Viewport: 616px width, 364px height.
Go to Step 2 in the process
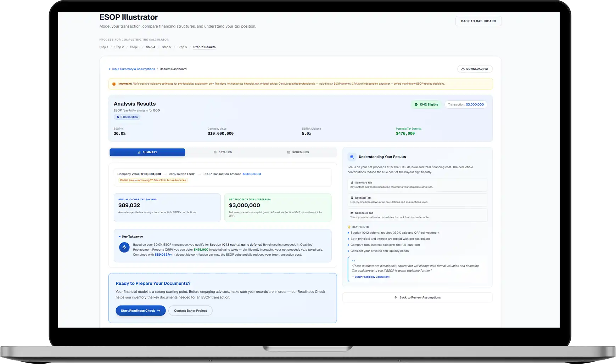[x=119, y=47]
